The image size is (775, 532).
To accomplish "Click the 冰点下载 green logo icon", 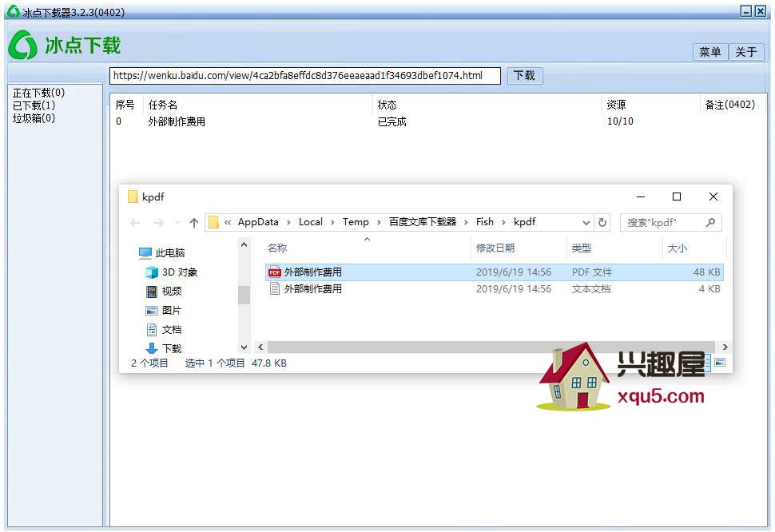I will click(22, 45).
